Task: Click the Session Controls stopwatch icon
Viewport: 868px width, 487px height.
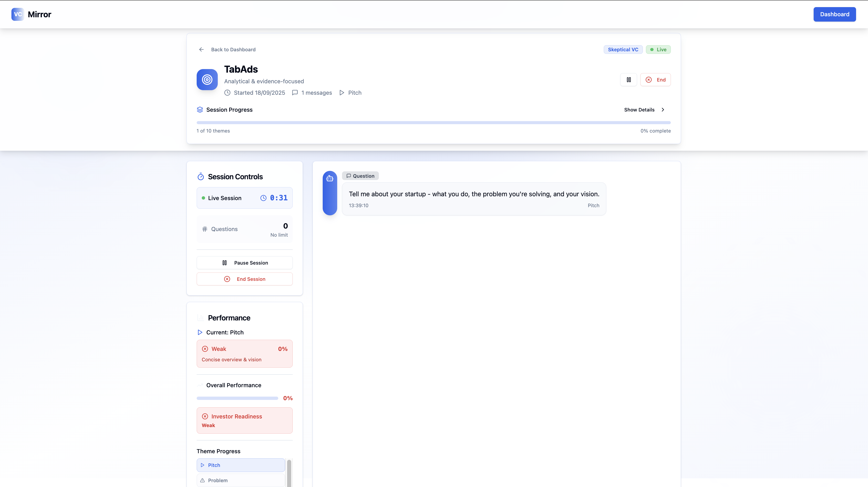Action: click(x=200, y=177)
